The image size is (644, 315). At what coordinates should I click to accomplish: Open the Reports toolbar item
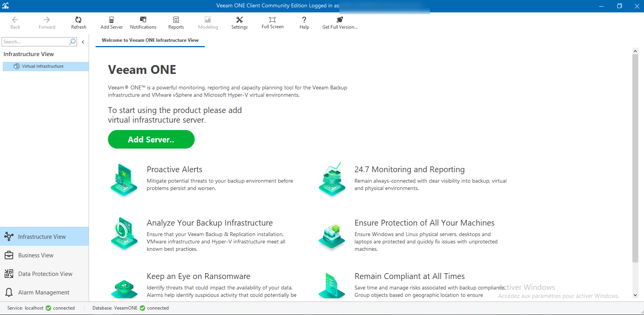(176, 23)
